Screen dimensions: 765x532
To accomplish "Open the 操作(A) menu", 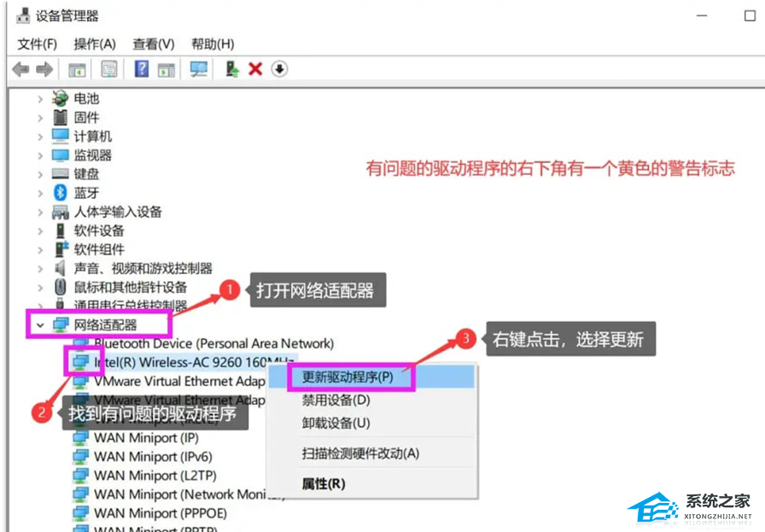I will pyautogui.click(x=94, y=44).
